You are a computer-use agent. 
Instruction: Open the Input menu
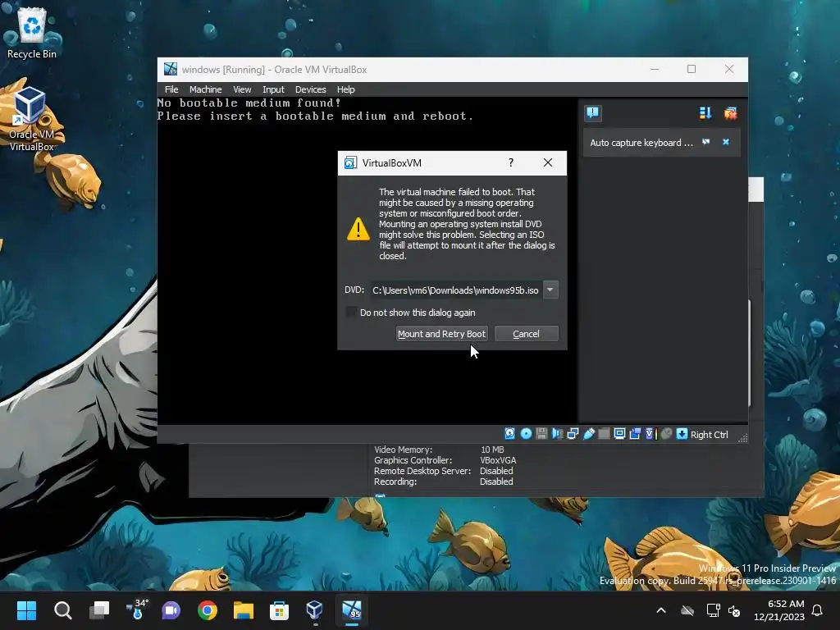click(273, 89)
